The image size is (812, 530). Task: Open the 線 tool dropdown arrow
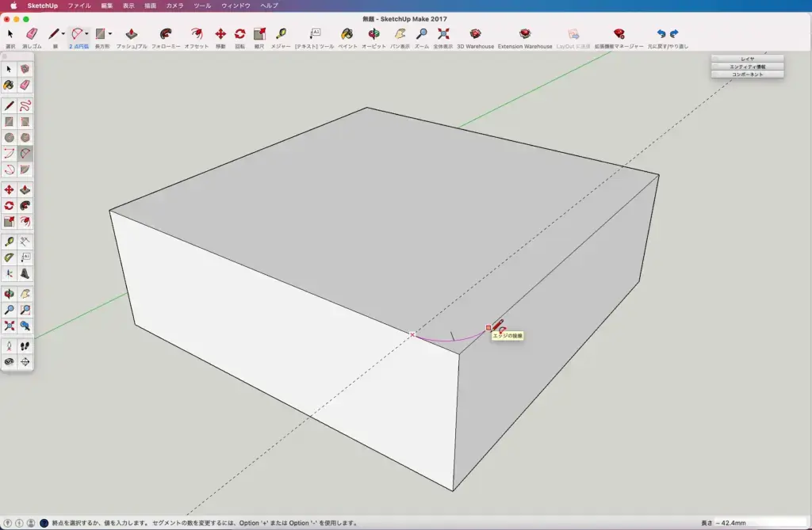63,33
